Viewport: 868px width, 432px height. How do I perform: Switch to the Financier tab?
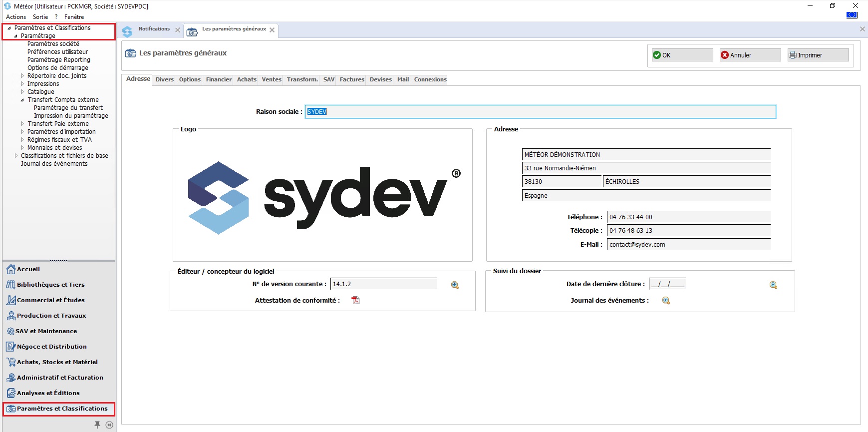(219, 79)
